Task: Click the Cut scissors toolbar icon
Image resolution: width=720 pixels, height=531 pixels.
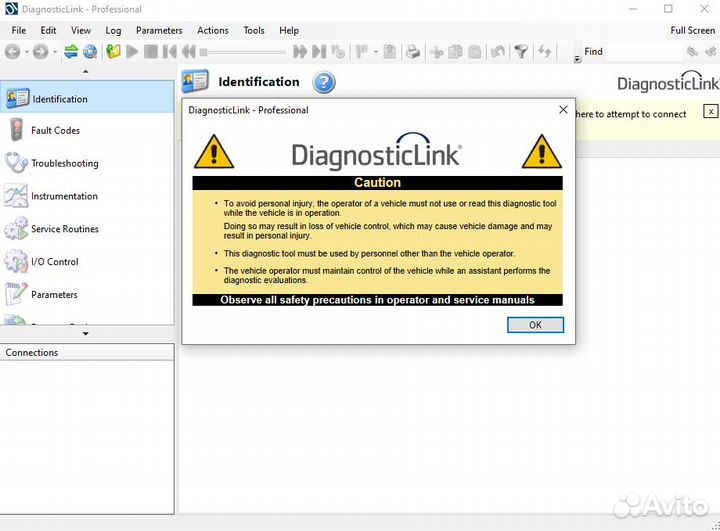Action: point(436,52)
